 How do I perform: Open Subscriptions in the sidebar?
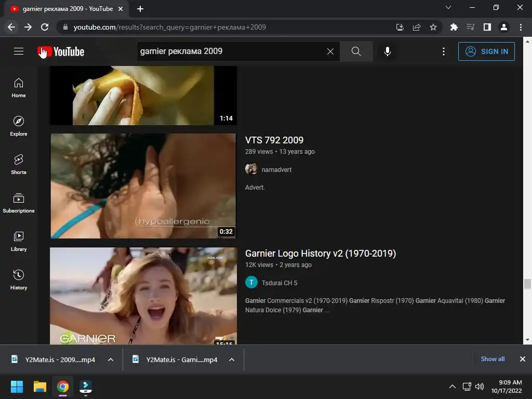tap(19, 203)
